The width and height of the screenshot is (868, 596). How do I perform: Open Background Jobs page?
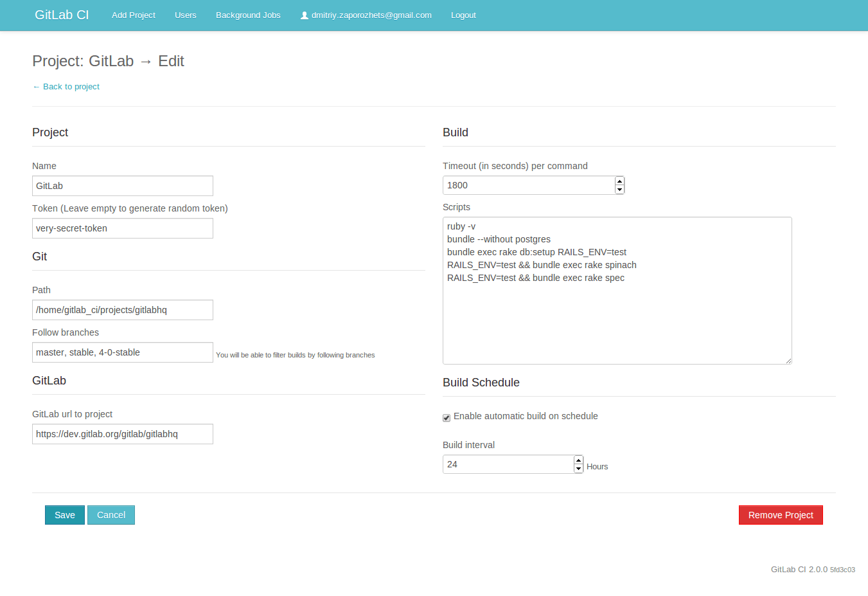[248, 15]
